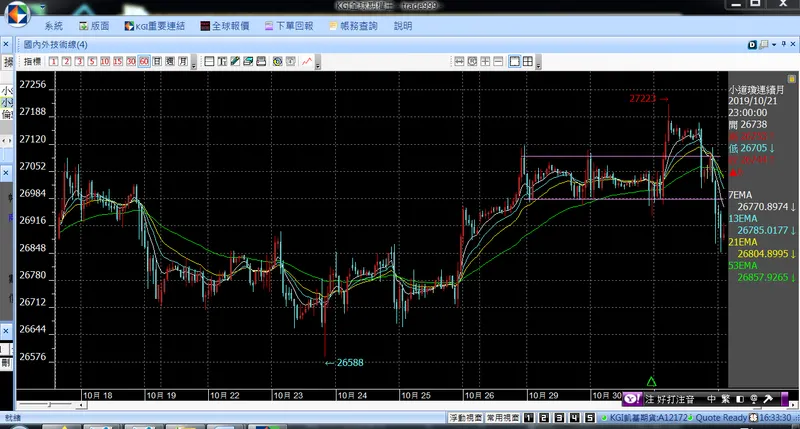
Task: Toggle the single-pane layout view
Action: pos(515,62)
